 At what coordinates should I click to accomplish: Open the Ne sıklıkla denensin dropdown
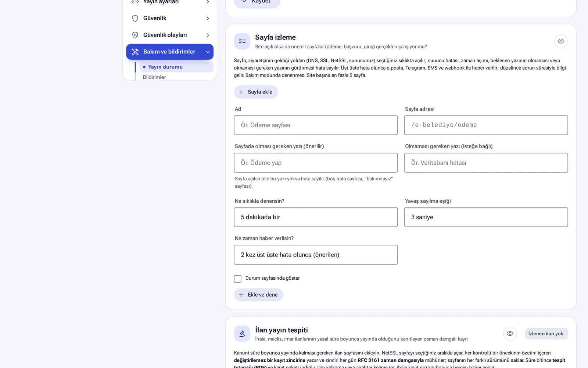coord(316,217)
